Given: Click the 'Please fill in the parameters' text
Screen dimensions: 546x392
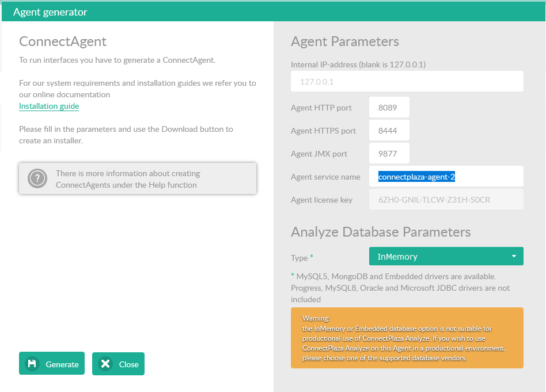Looking at the screenshot, I should [x=126, y=135].
